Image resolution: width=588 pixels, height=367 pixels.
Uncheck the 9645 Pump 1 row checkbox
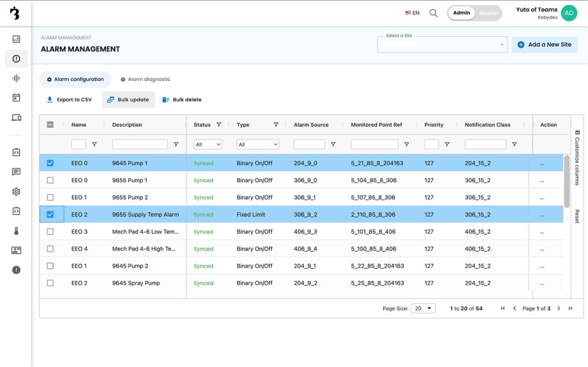(x=50, y=163)
